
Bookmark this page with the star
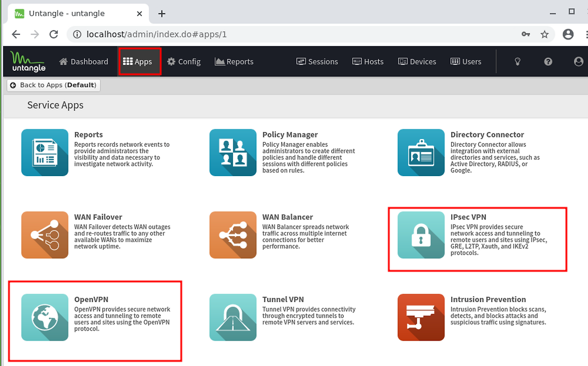tap(544, 34)
